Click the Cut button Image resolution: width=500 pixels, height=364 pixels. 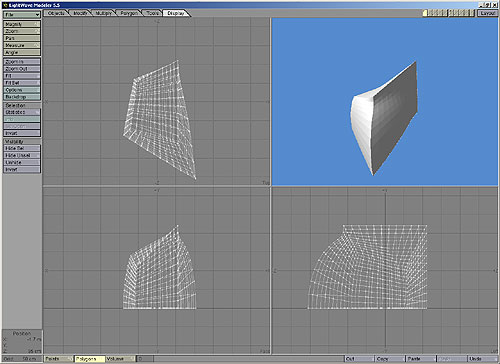point(359,359)
